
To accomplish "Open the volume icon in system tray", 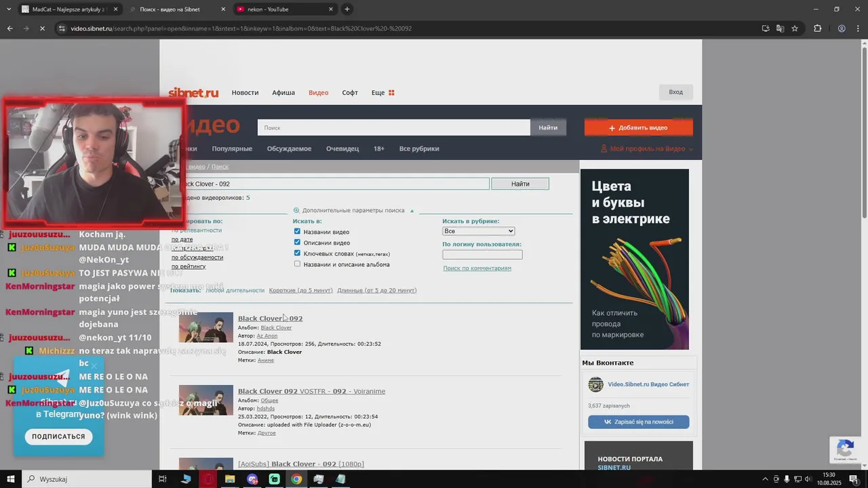I will coord(808,479).
